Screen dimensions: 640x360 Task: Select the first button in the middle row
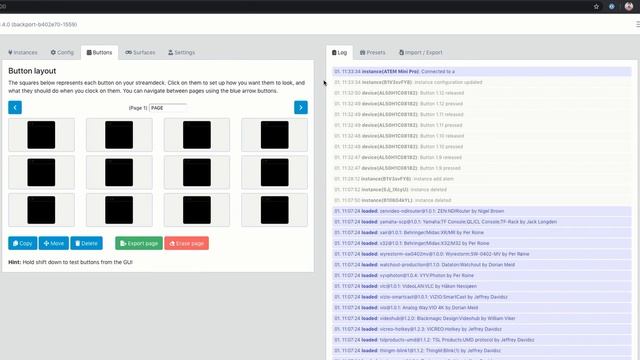(41, 172)
